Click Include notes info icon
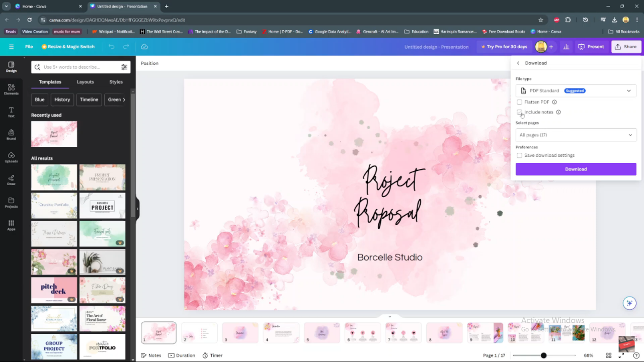644x362 pixels. (x=558, y=112)
